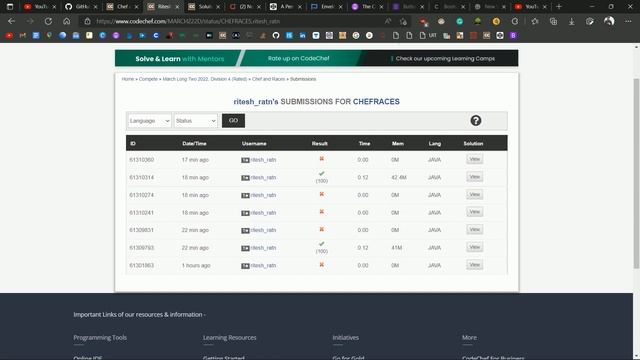The image size is (640, 360).
Task: Switch to the GitHub browser tab
Action: tap(81, 7)
